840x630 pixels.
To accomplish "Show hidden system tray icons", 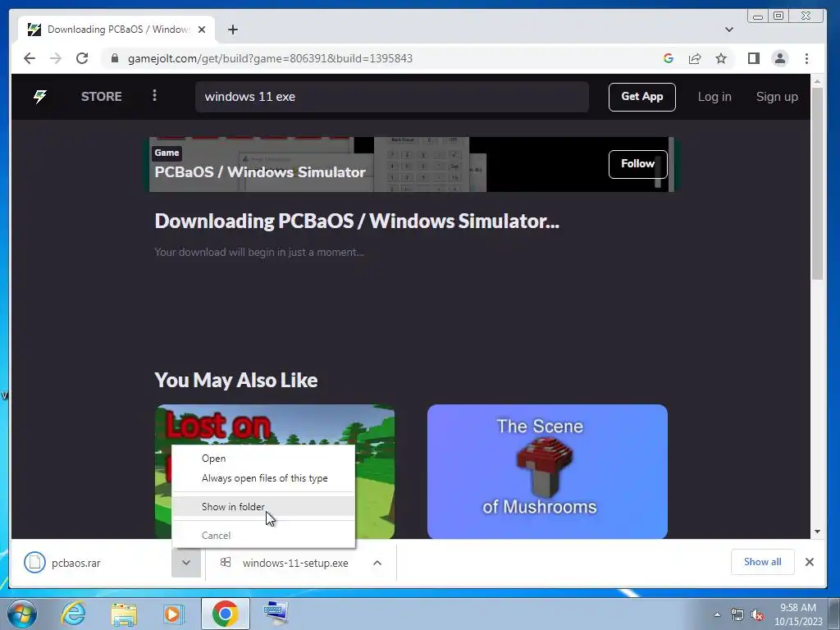I will point(717,614).
